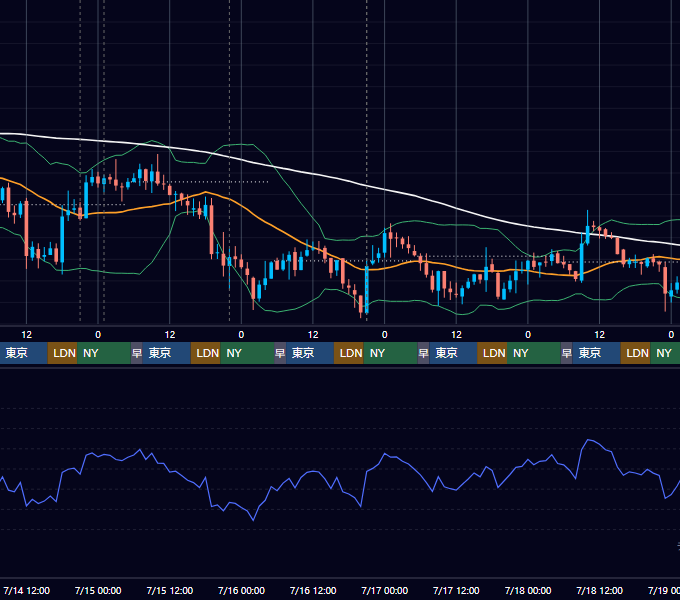Select the 7/17 12:00 date label
The image size is (680, 600).
(456, 590)
